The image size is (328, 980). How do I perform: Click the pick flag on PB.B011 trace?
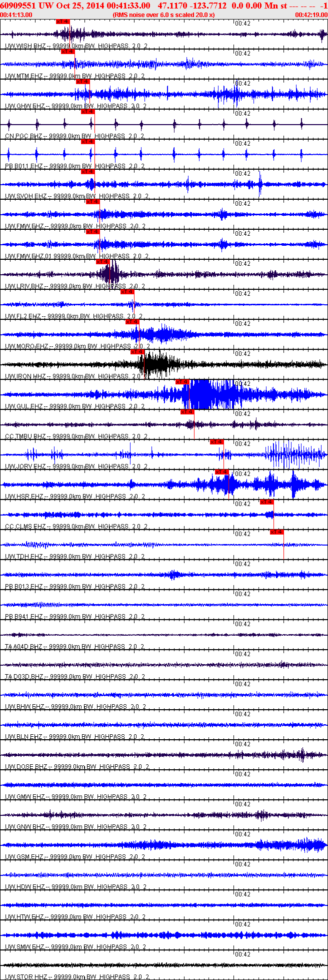click(87, 142)
